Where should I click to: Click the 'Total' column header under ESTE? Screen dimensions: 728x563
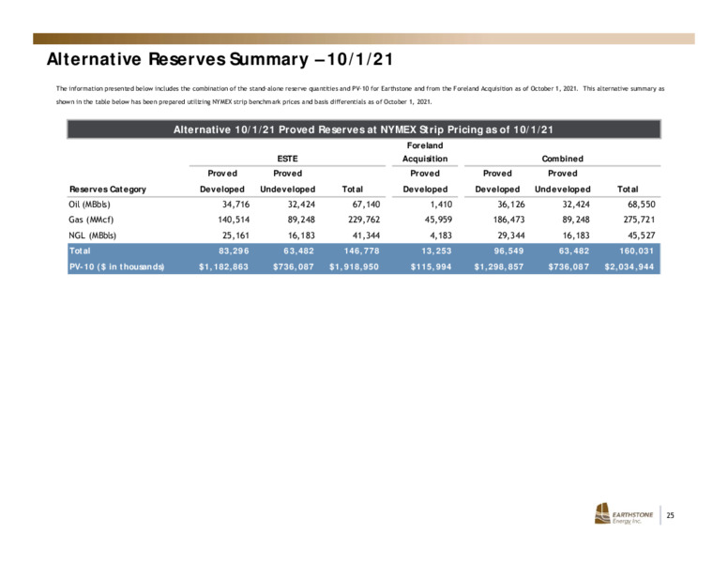(353, 189)
